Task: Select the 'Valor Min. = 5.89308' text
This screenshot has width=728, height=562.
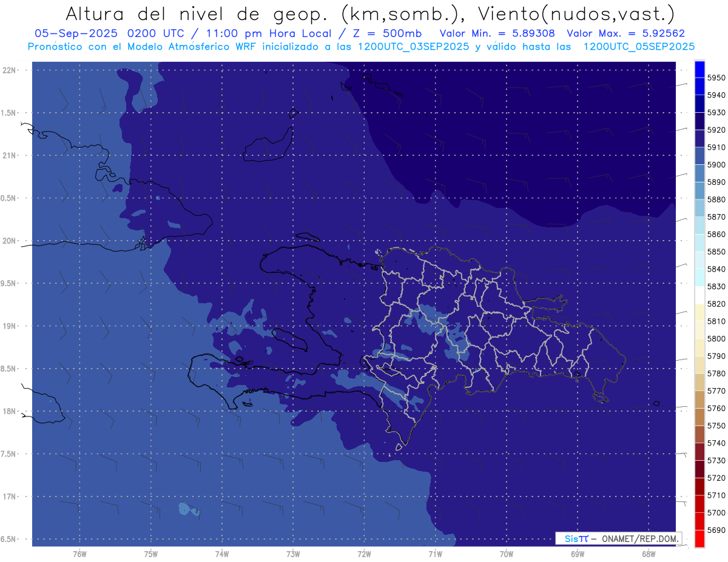Action: [497, 34]
